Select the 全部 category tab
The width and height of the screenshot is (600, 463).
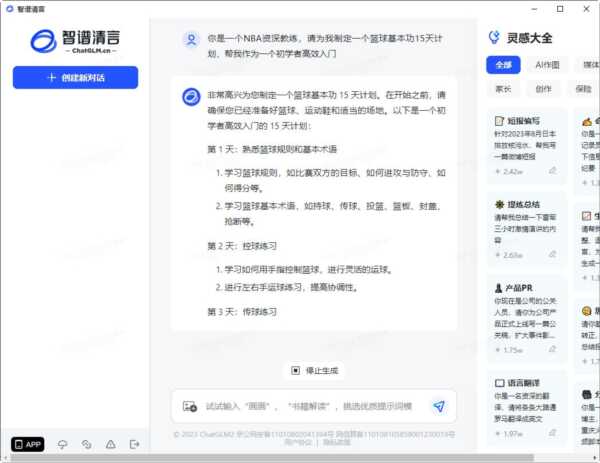click(x=503, y=64)
